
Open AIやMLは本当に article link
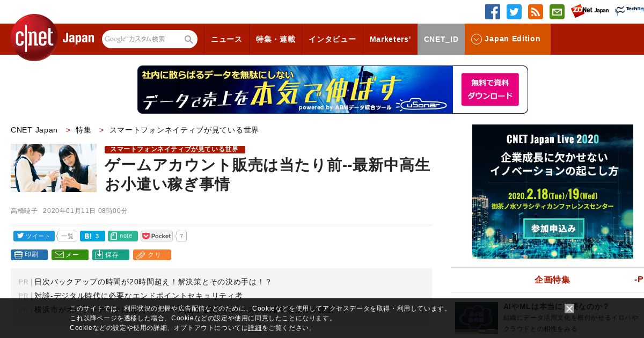click(556, 306)
